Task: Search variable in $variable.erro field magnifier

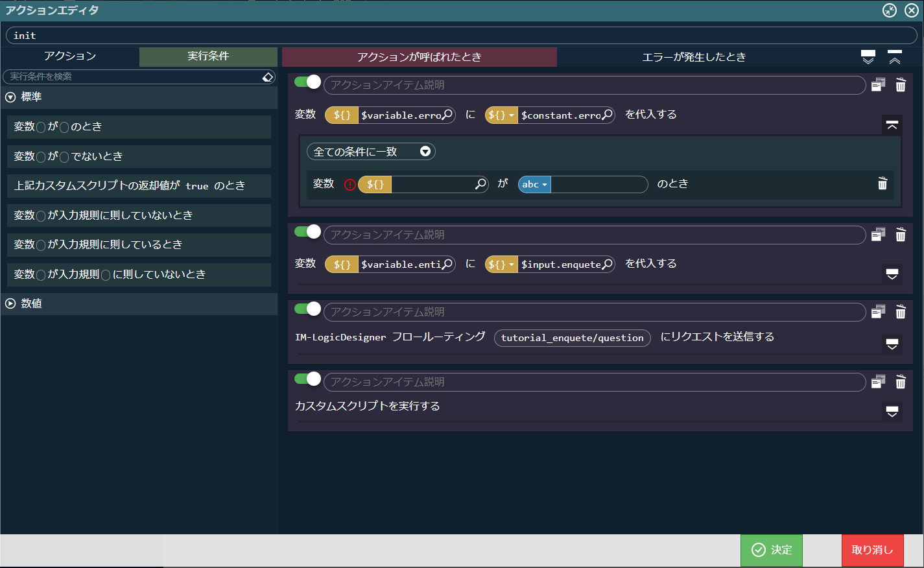Action: 447,115
